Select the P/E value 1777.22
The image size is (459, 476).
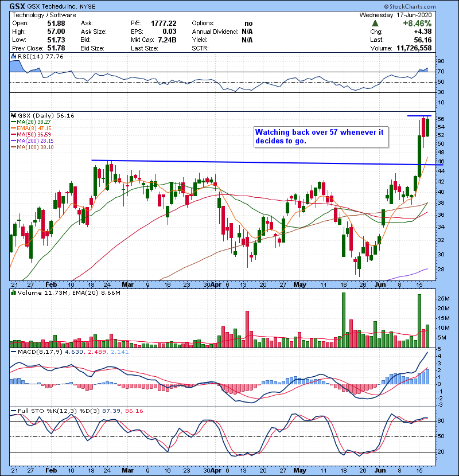point(164,24)
